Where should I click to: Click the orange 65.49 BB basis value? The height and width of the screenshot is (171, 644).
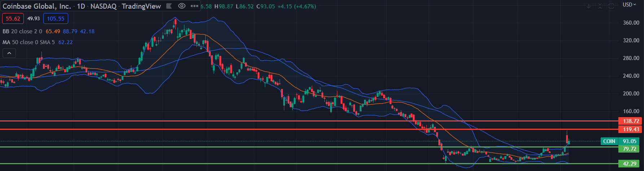[53, 31]
